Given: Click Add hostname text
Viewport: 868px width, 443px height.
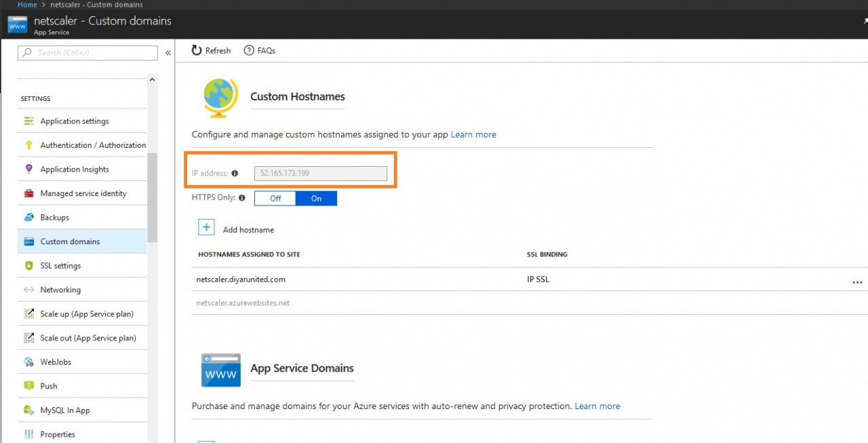Looking at the screenshot, I should click(x=248, y=230).
